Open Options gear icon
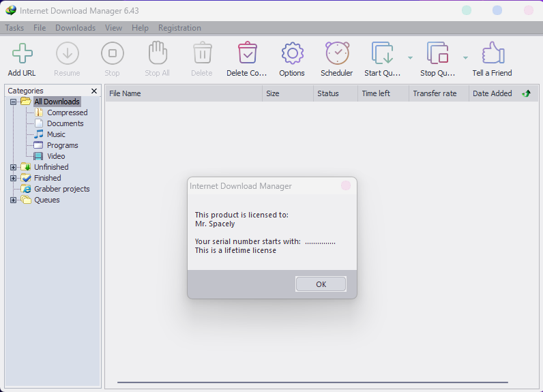 (x=292, y=53)
